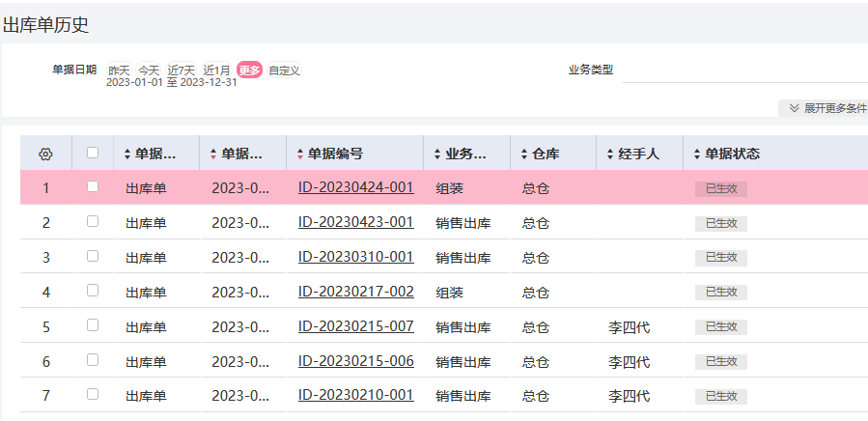Image resolution: width=868 pixels, height=421 pixels.
Task: Select the 近1月 date filter
Action: [216, 70]
